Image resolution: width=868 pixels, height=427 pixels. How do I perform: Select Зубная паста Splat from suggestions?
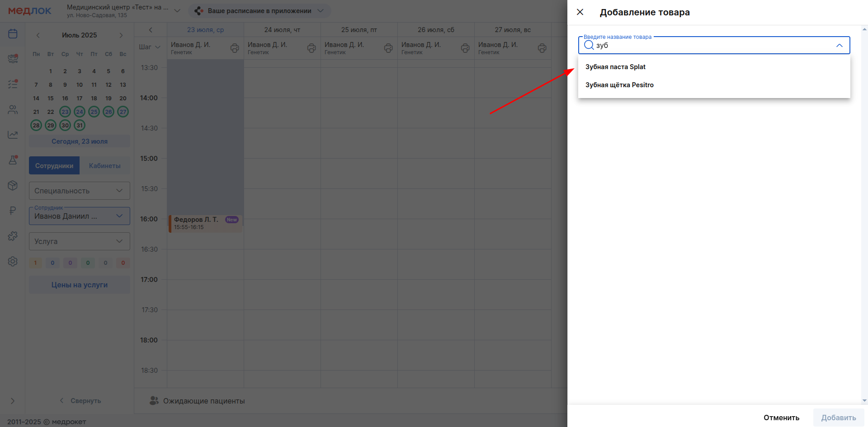pos(714,67)
